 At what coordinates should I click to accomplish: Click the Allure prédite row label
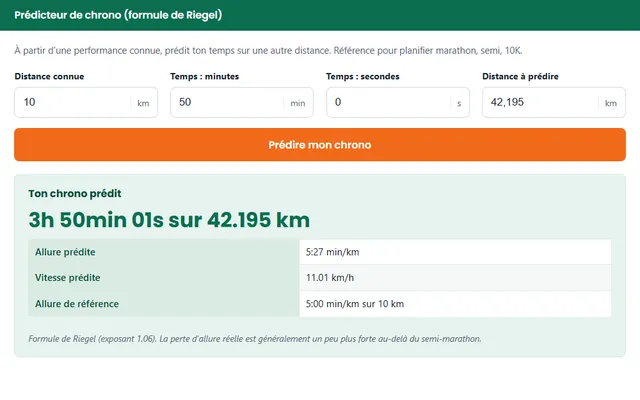coord(65,252)
